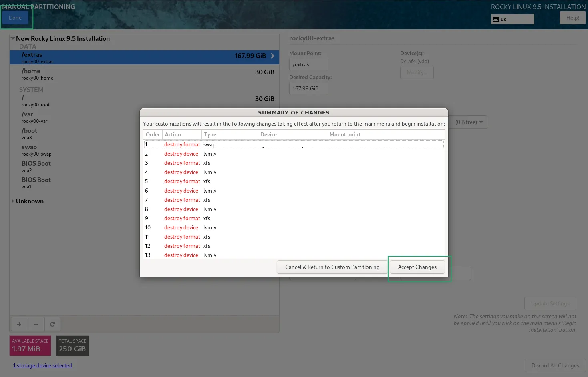The height and width of the screenshot is (377, 588).
Task: Select the /home mount point
Action: click(x=144, y=74)
